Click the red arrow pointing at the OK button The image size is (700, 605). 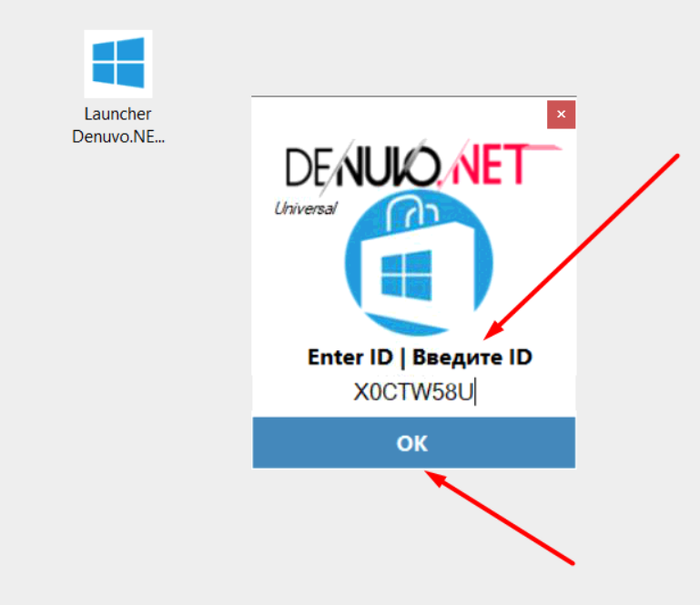pos(499,518)
